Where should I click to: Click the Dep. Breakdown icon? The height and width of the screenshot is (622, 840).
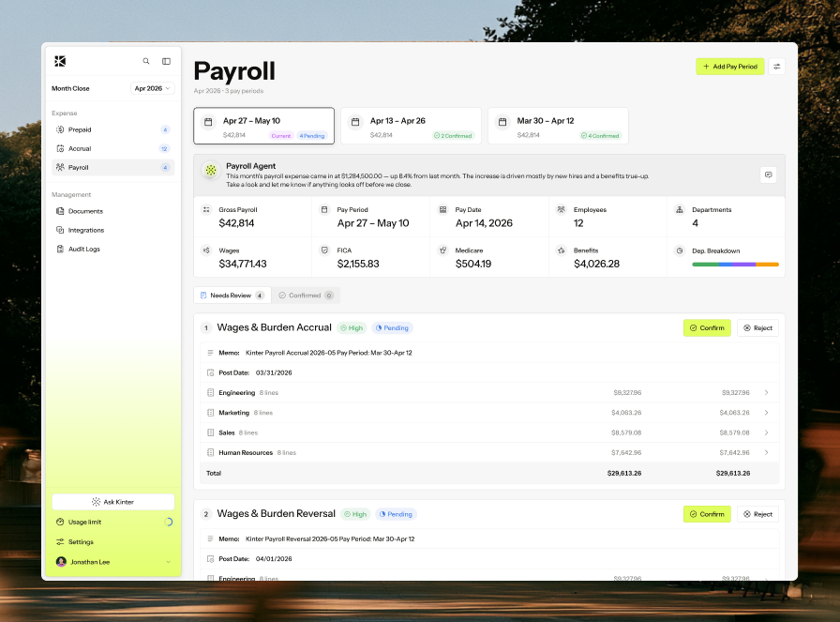pos(680,250)
